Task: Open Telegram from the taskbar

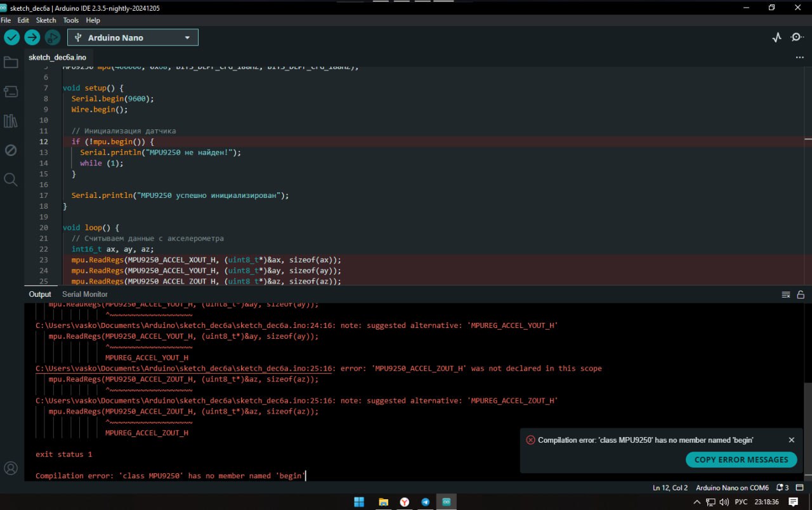Action: click(x=425, y=502)
